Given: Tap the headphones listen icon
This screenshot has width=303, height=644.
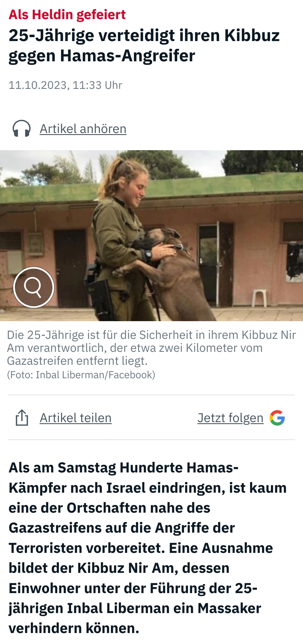Looking at the screenshot, I should [22, 129].
